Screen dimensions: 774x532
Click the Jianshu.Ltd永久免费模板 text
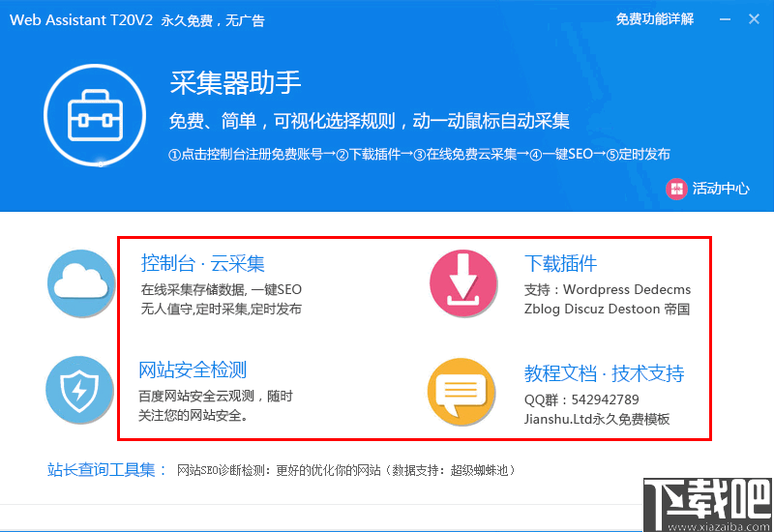(x=597, y=419)
